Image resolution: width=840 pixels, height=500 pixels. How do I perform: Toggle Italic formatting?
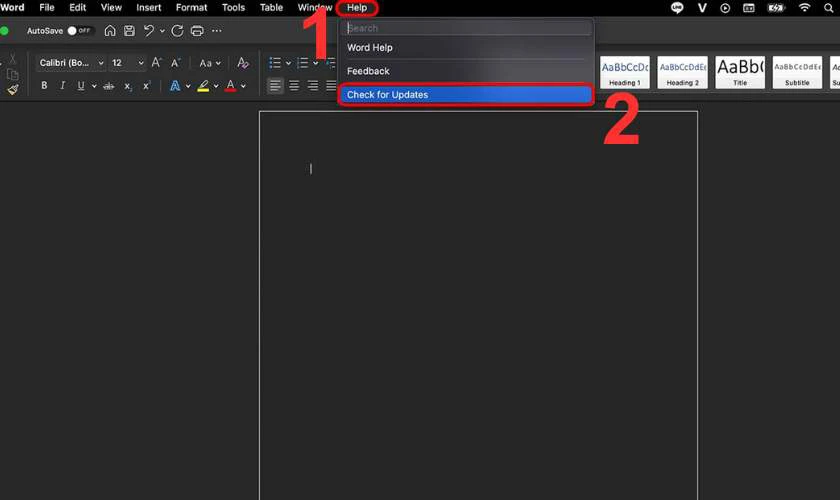click(x=62, y=85)
